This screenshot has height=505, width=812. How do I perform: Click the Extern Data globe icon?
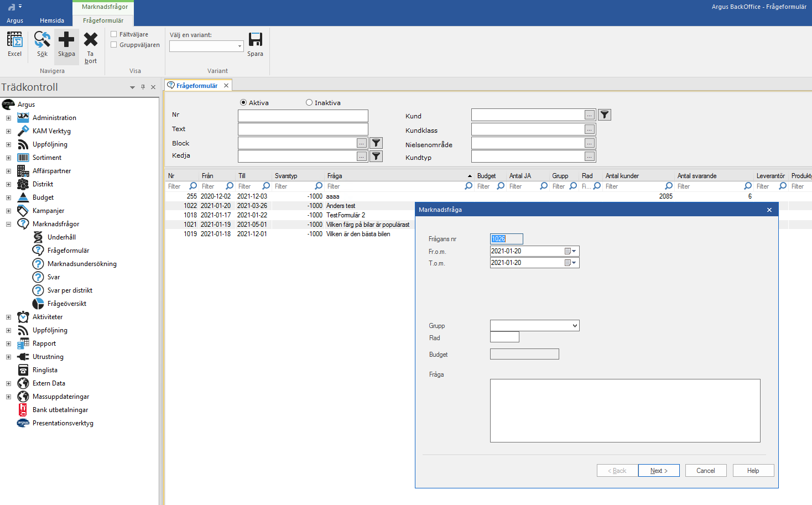pyautogui.click(x=23, y=383)
